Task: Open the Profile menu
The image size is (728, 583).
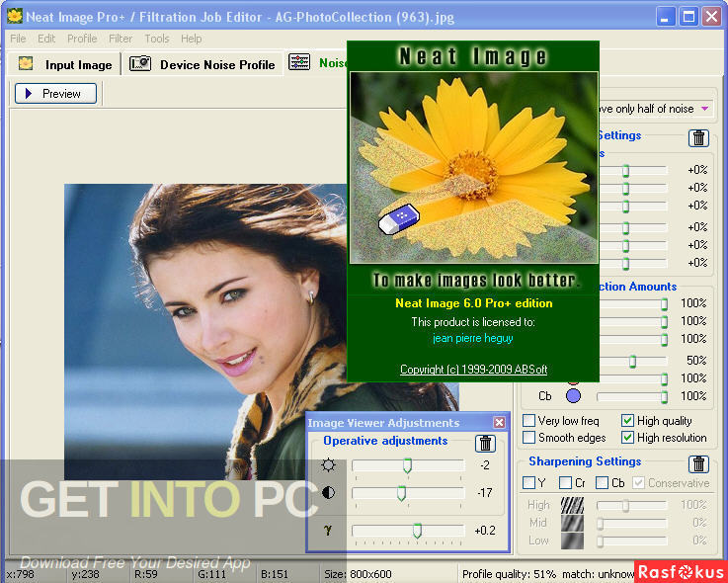Action: (x=82, y=39)
